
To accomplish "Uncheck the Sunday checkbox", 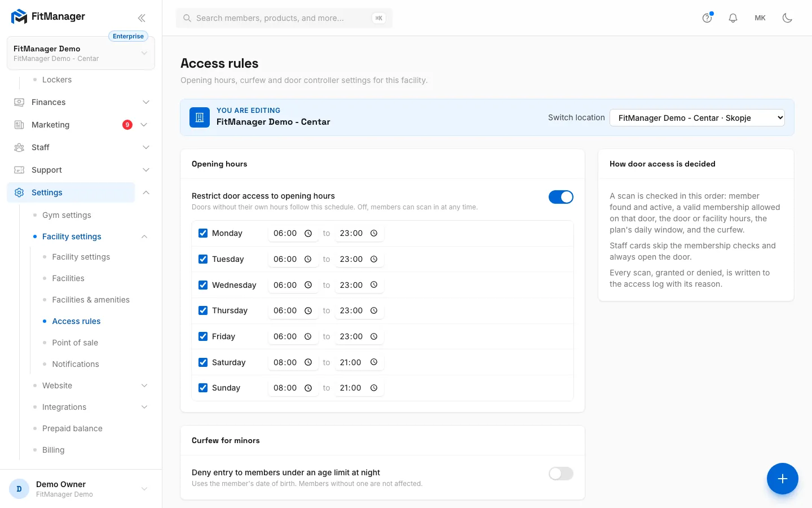I will (x=203, y=388).
